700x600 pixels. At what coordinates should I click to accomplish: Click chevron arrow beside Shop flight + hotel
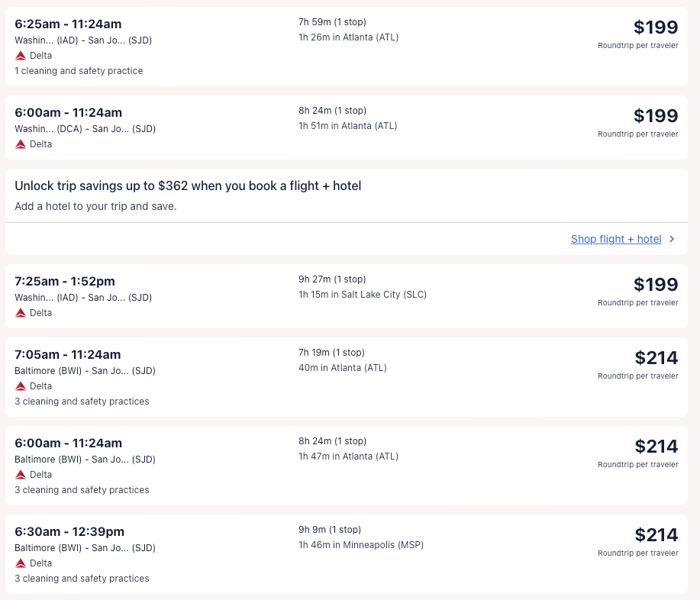(672, 239)
